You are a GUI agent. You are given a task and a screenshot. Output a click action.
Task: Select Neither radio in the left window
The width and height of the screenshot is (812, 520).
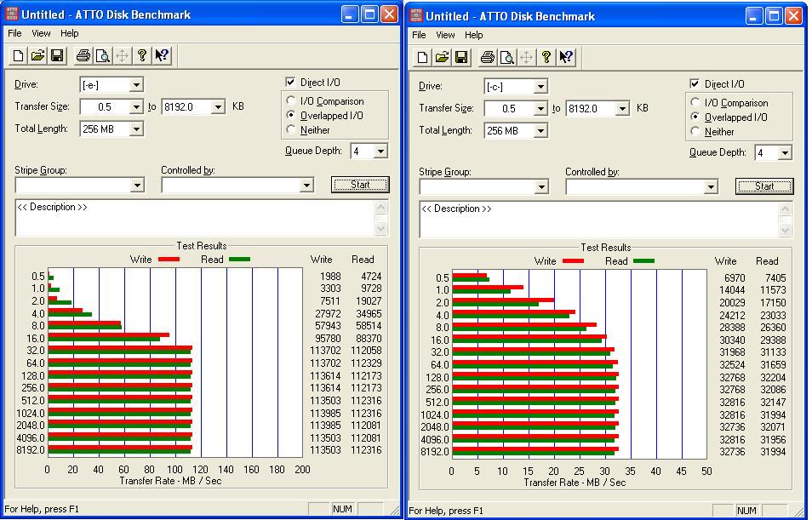point(290,129)
